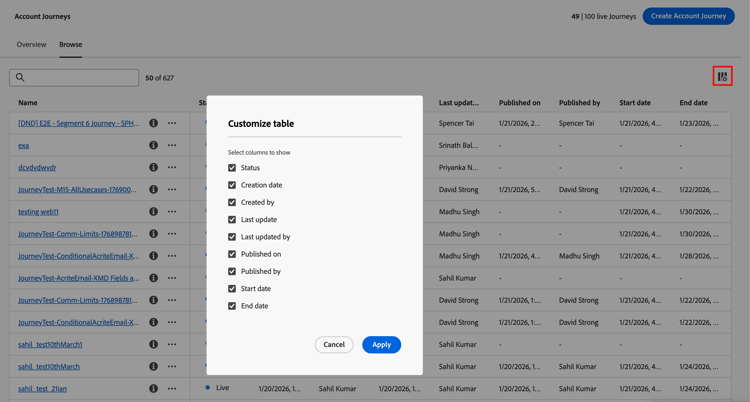Viewport: 750px width, 402px height.
Task: Open the customize table columns icon
Action: click(x=722, y=77)
